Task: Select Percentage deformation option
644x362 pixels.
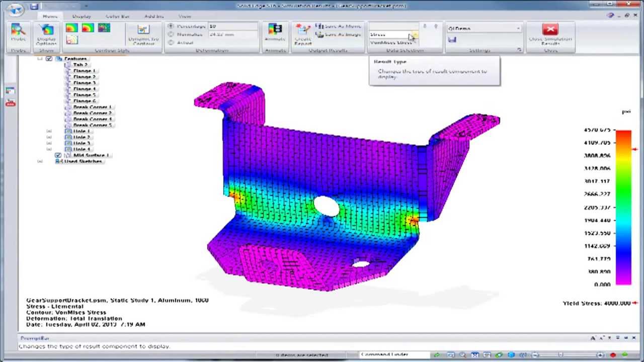Action: pyautogui.click(x=171, y=26)
